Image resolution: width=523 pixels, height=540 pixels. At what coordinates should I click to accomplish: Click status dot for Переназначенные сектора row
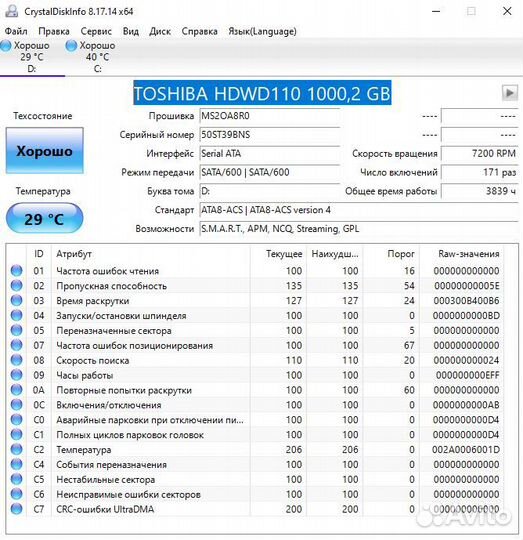(x=16, y=330)
